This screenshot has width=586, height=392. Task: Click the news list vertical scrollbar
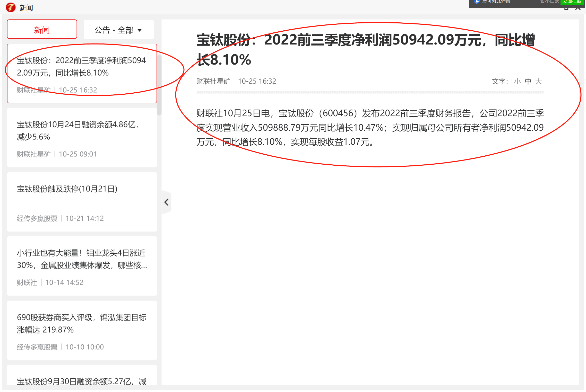(x=159, y=85)
